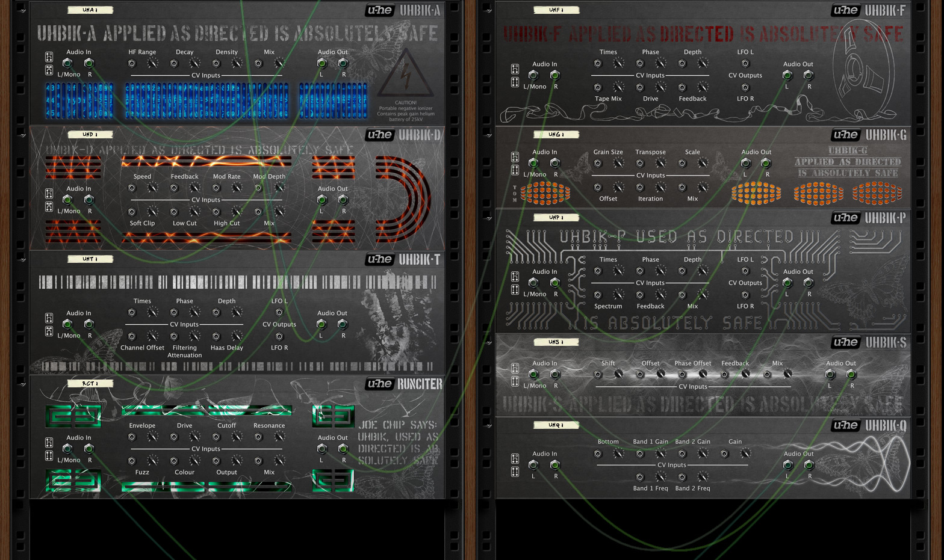
Task: Click Uhbik-G Transpose CV trim knob
Action: [661, 163]
